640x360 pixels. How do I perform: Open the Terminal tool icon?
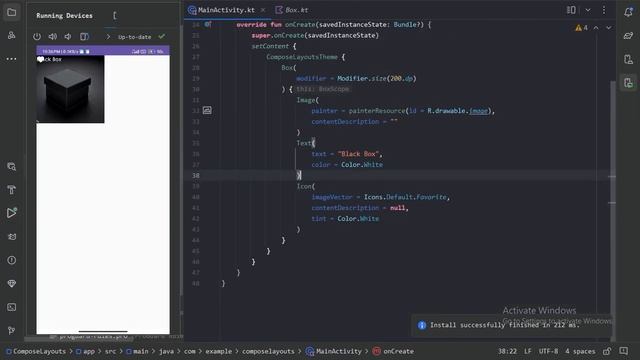pos(12,307)
